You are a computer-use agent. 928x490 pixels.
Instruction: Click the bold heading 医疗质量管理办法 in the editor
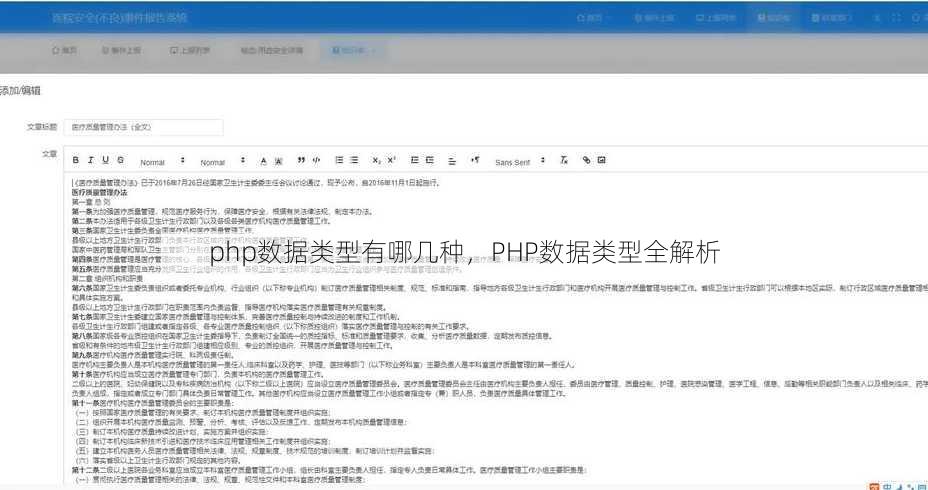point(99,193)
